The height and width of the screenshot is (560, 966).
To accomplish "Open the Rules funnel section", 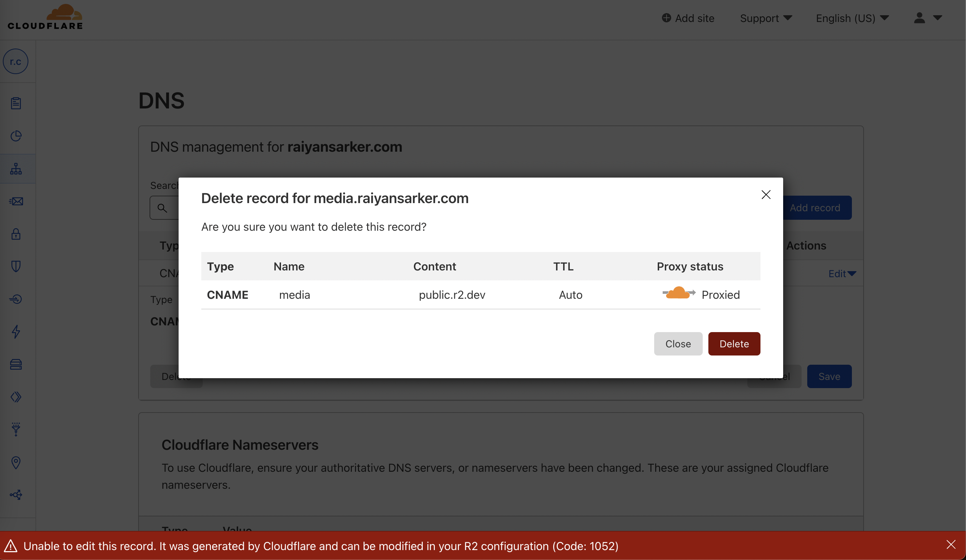I will coord(16,429).
